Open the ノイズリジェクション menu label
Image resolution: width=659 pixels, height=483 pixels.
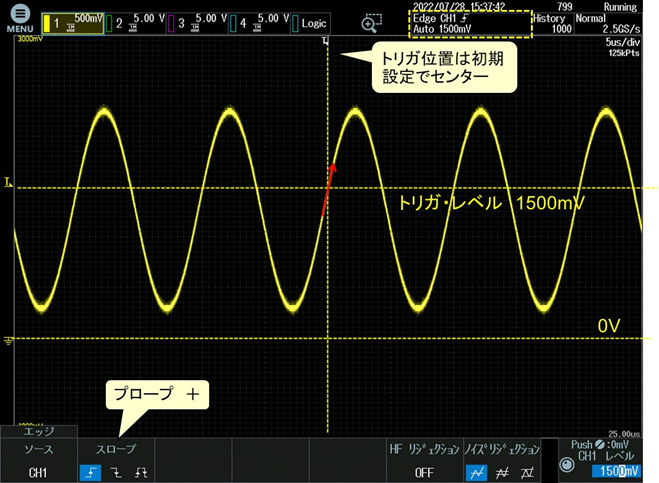pos(502,449)
